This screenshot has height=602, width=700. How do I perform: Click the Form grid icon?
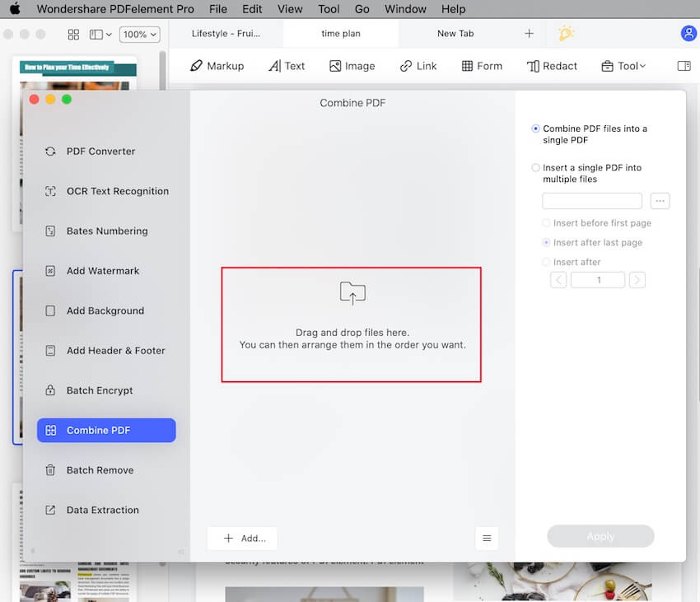(467, 66)
